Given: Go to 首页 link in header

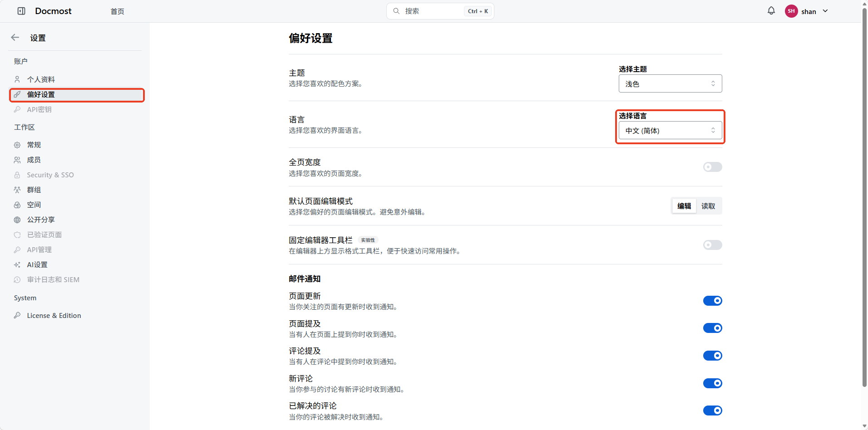Looking at the screenshot, I should pos(118,11).
